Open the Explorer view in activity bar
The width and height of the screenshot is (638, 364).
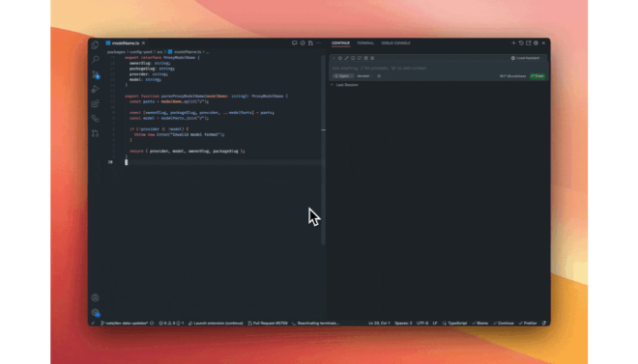pos(95,44)
